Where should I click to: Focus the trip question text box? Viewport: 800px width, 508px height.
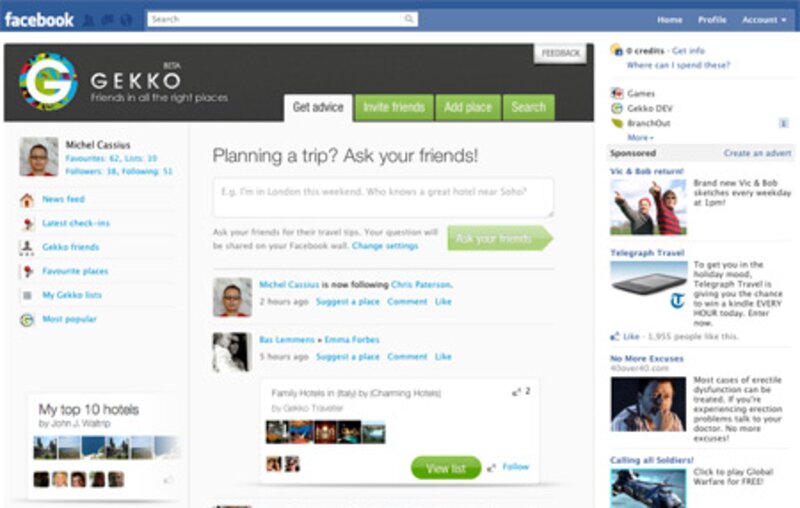click(383, 197)
